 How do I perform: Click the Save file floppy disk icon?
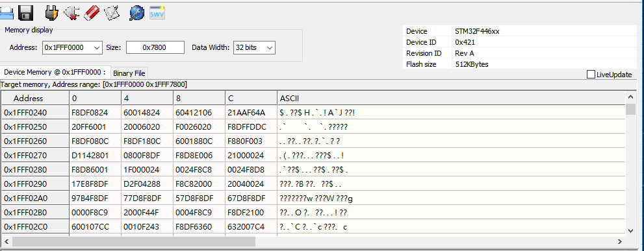tap(25, 14)
